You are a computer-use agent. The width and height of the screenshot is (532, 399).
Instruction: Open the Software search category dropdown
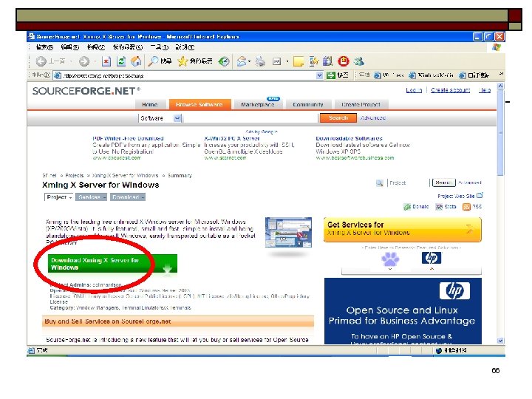(x=177, y=118)
